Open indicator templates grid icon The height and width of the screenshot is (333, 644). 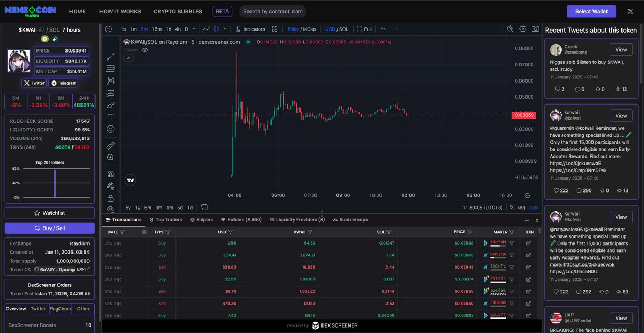[x=275, y=29]
